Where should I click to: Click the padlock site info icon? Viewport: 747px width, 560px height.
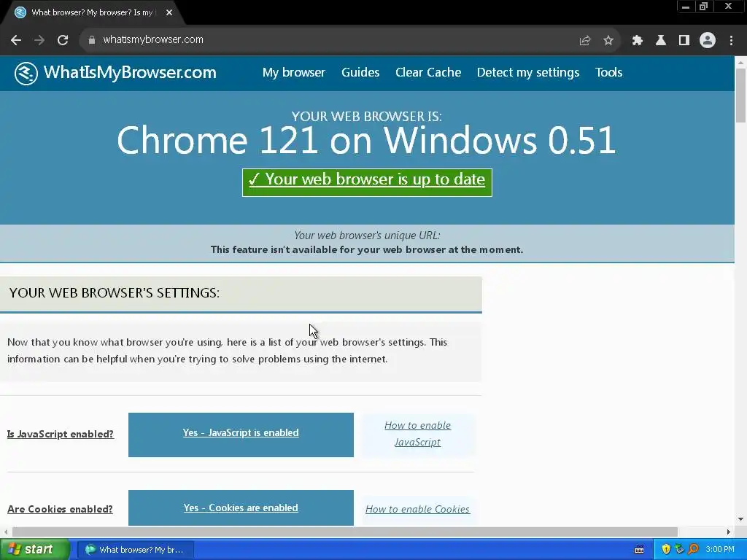(x=91, y=40)
